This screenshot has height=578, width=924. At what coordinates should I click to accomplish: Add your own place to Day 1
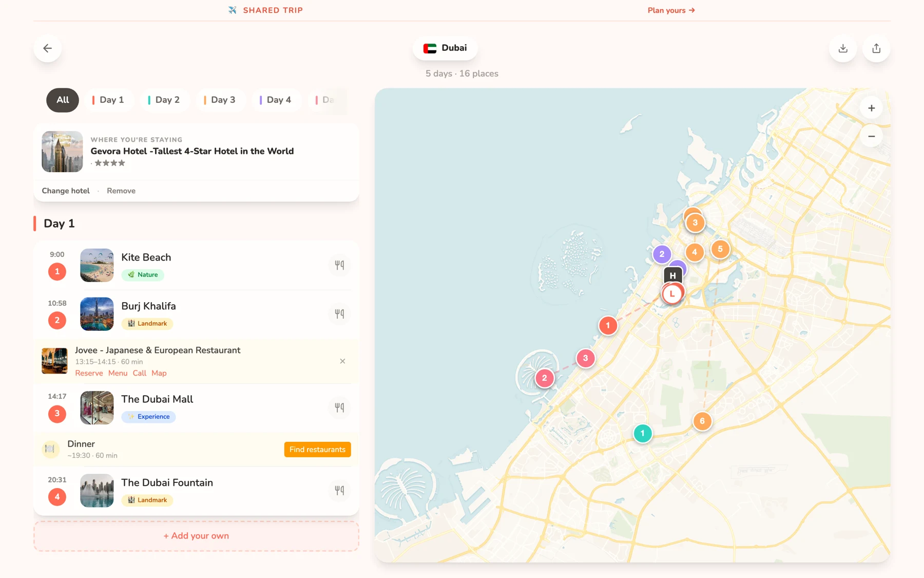196,536
